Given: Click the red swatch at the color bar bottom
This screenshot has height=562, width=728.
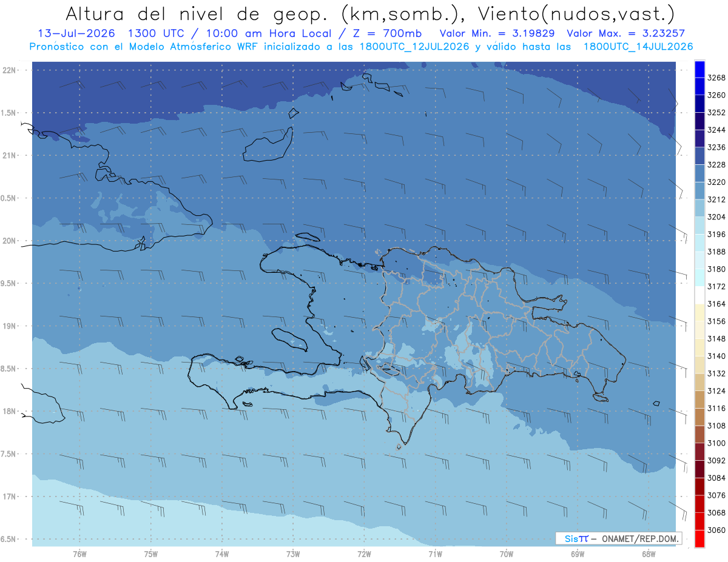Looking at the screenshot, I should [699, 538].
